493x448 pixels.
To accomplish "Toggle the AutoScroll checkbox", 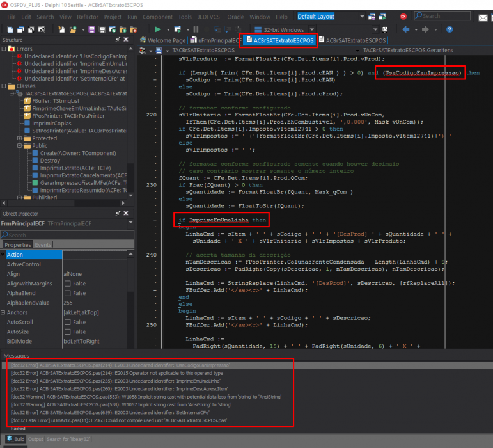I will 67,322.
